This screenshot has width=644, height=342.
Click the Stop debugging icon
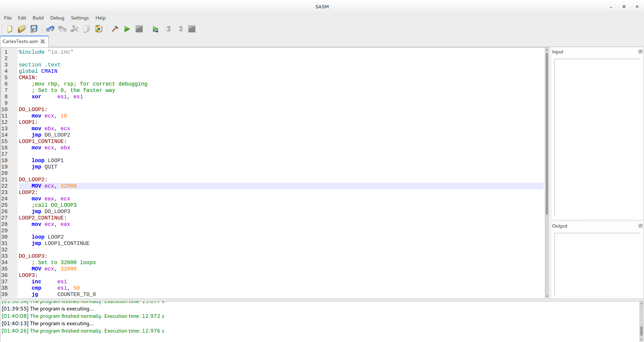click(192, 29)
